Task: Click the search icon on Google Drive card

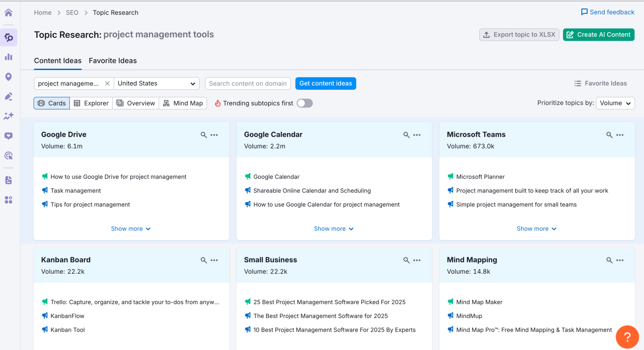Action: (x=204, y=135)
